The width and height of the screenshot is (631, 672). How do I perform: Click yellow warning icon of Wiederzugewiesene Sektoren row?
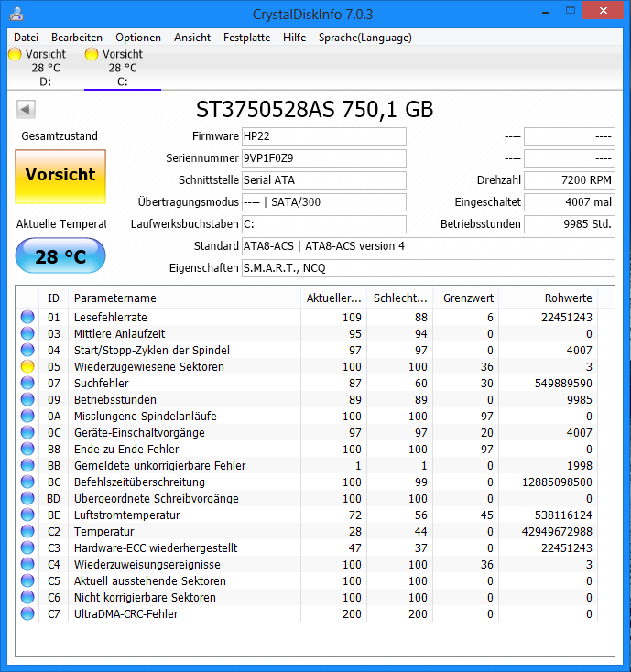coord(27,366)
